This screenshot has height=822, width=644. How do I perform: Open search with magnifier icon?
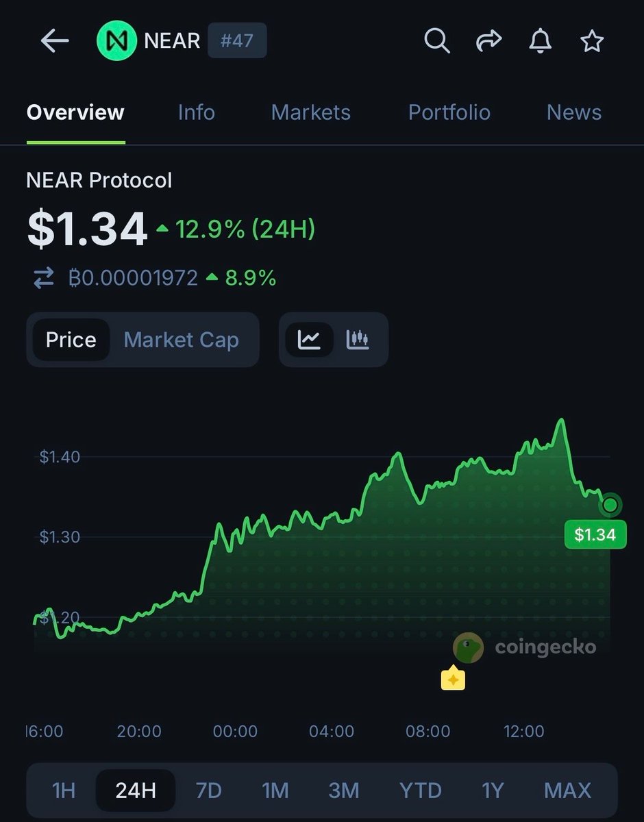click(436, 41)
